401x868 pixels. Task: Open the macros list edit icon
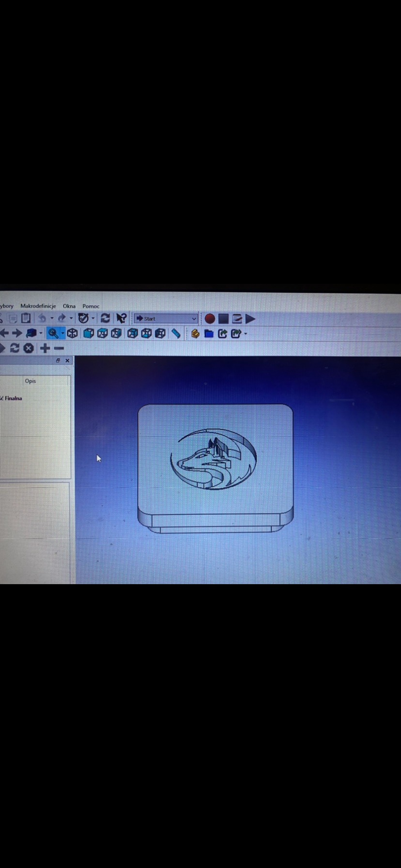coord(237,319)
